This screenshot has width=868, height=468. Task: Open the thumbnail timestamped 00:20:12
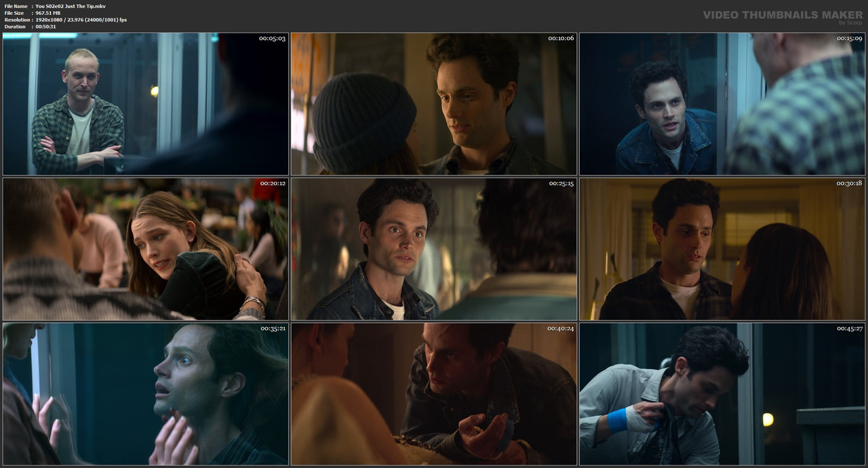[146, 249]
